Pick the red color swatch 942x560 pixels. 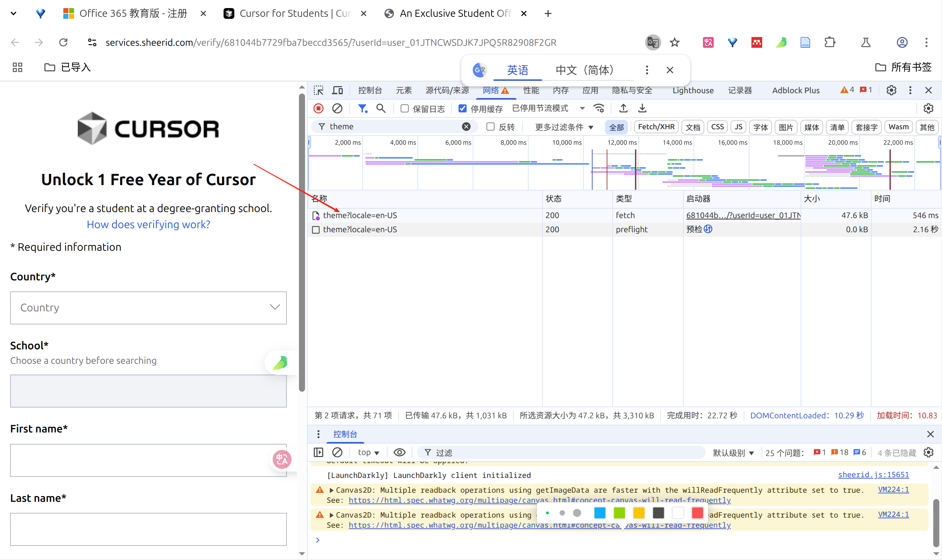click(x=698, y=513)
